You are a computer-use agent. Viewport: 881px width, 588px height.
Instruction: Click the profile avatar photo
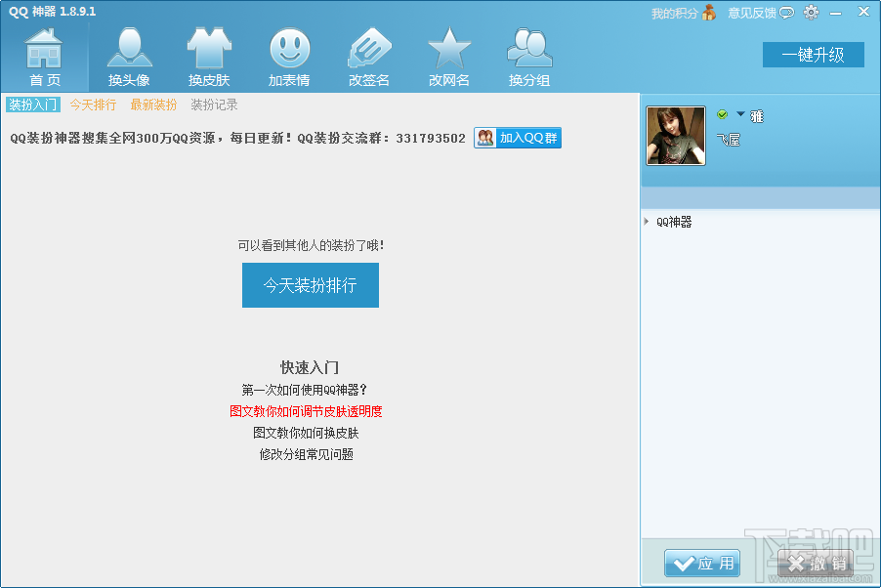pyautogui.click(x=676, y=136)
